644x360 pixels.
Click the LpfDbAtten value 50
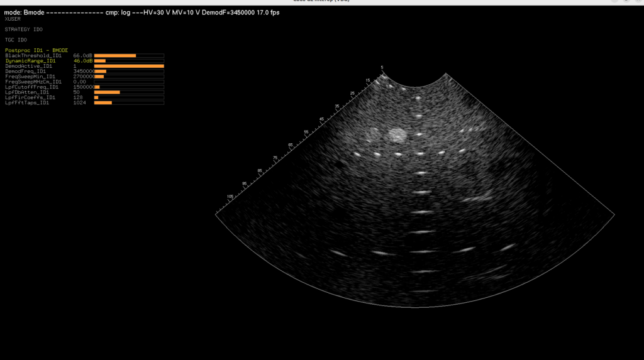click(x=76, y=92)
